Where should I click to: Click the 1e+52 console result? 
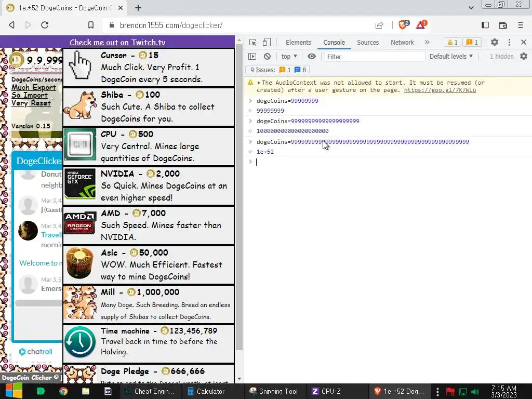(265, 152)
